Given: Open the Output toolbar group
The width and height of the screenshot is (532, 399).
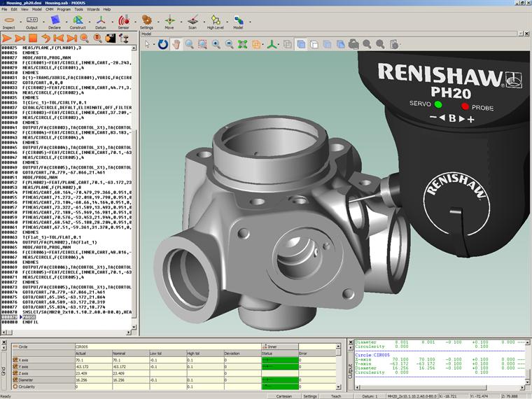Looking at the screenshot, I should 32,22.
